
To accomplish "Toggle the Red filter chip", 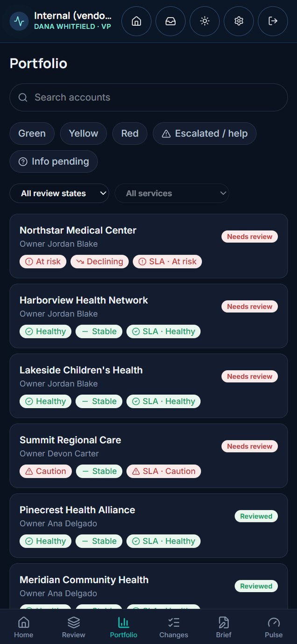I will 130,134.
